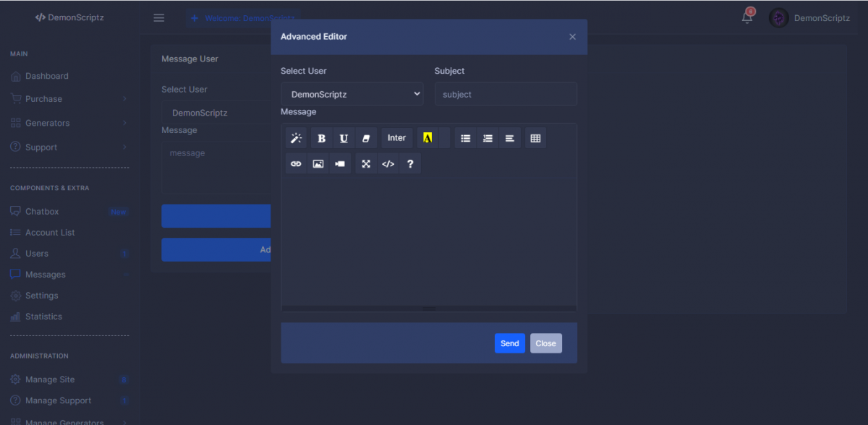Toggle fullscreen mode in editor
Image resolution: width=868 pixels, height=425 pixels.
coord(366,164)
